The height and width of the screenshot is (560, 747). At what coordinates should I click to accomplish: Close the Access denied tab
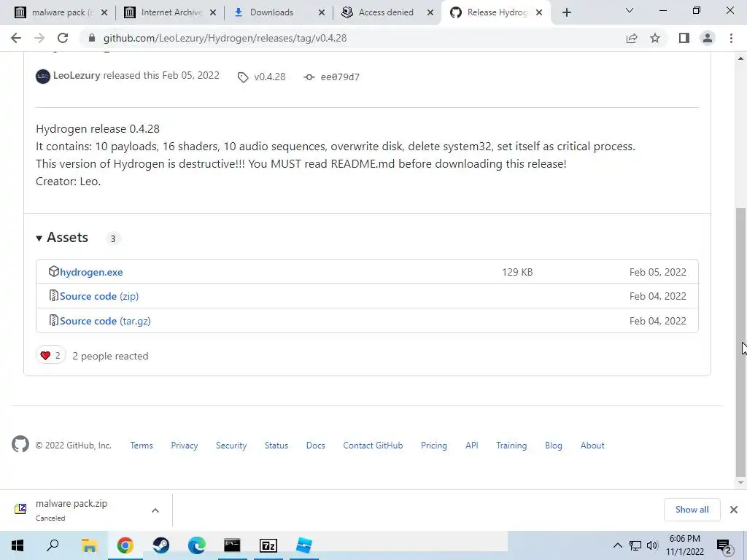pos(430,12)
